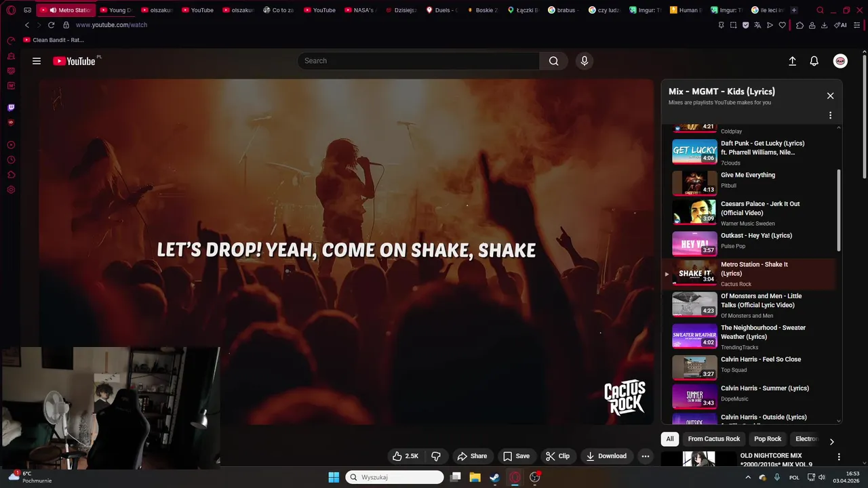Open the YouTube create upload icon
868x488 pixels.
pos(792,61)
